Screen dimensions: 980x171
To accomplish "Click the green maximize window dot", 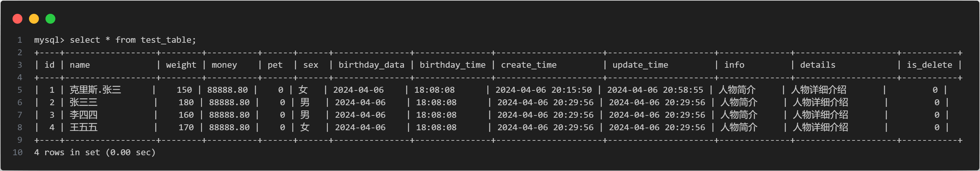I will (50, 19).
